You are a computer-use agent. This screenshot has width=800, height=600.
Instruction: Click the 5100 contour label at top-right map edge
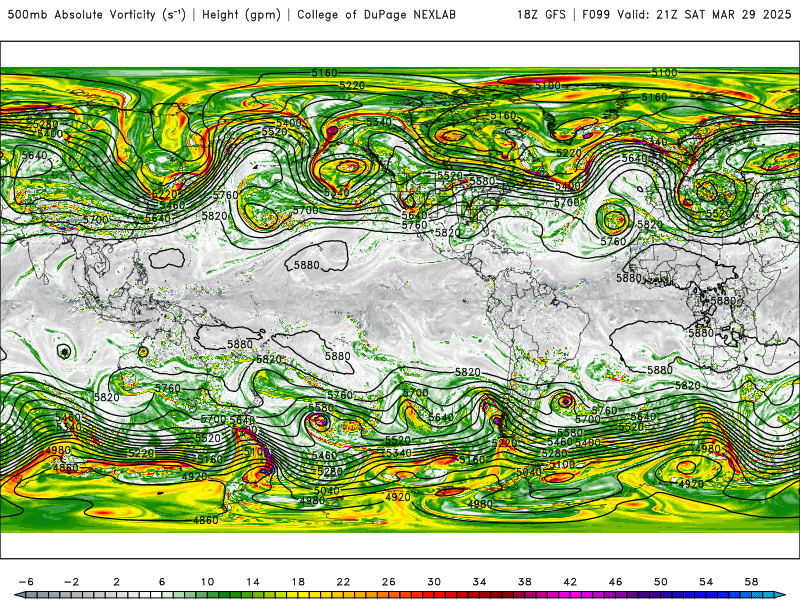664,73
